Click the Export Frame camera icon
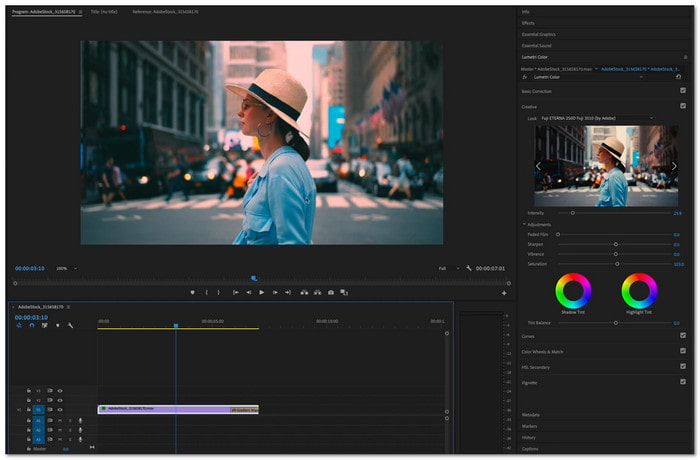This screenshot has height=460, width=700. pos(331,293)
